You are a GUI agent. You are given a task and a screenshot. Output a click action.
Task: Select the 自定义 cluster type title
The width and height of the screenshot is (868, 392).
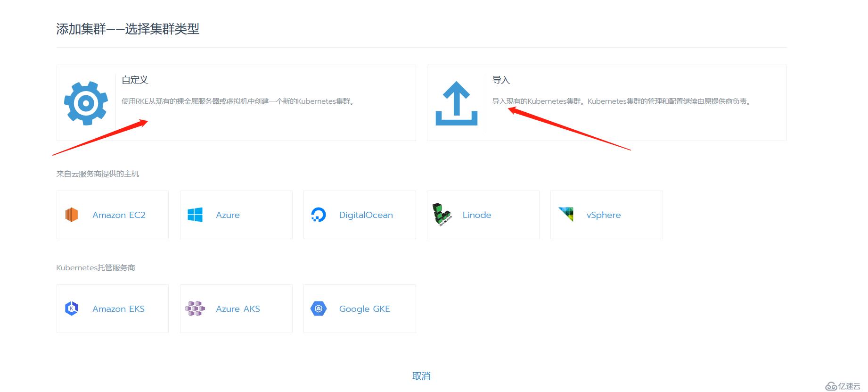135,80
